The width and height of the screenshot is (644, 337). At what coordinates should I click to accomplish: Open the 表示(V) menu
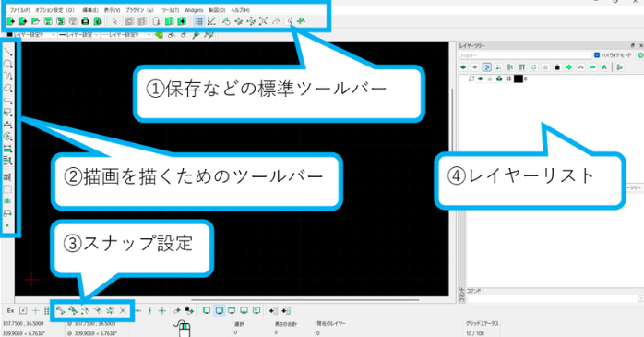pyautogui.click(x=112, y=10)
